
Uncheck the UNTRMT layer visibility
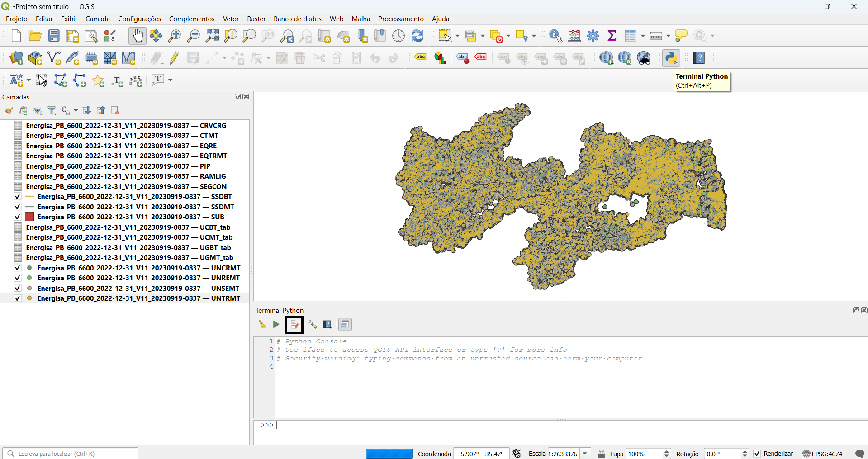click(x=18, y=298)
